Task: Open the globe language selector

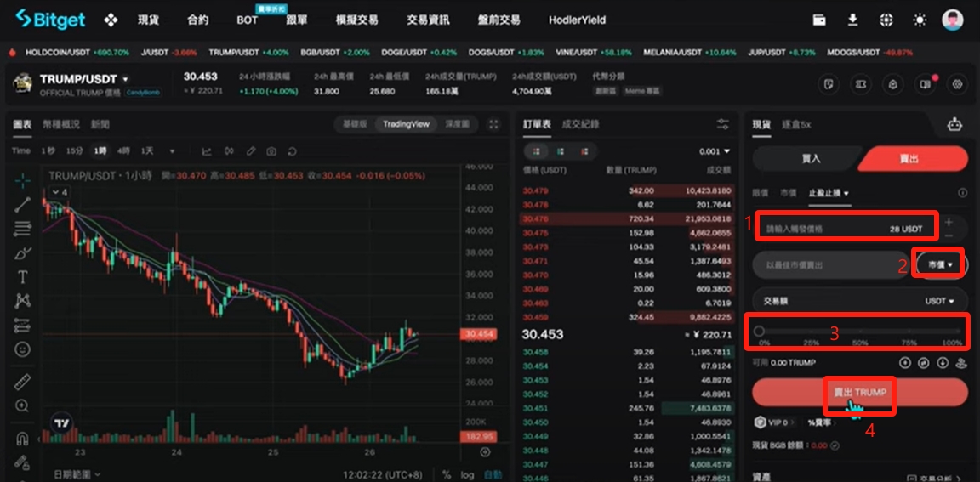Action: click(886, 20)
